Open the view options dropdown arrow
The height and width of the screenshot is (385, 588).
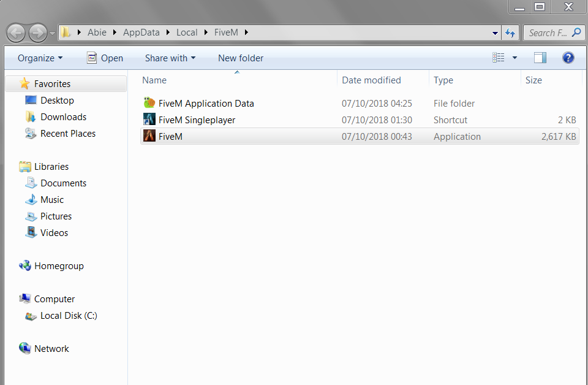(x=514, y=58)
